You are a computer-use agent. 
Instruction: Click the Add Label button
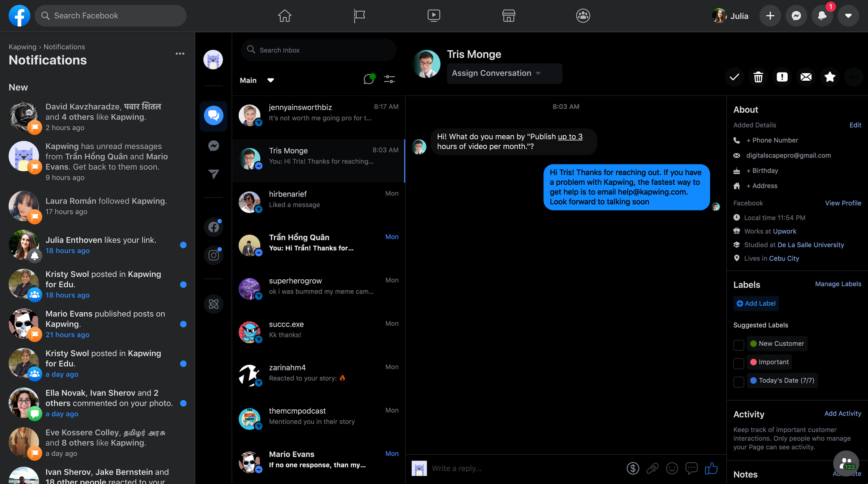point(756,304)
